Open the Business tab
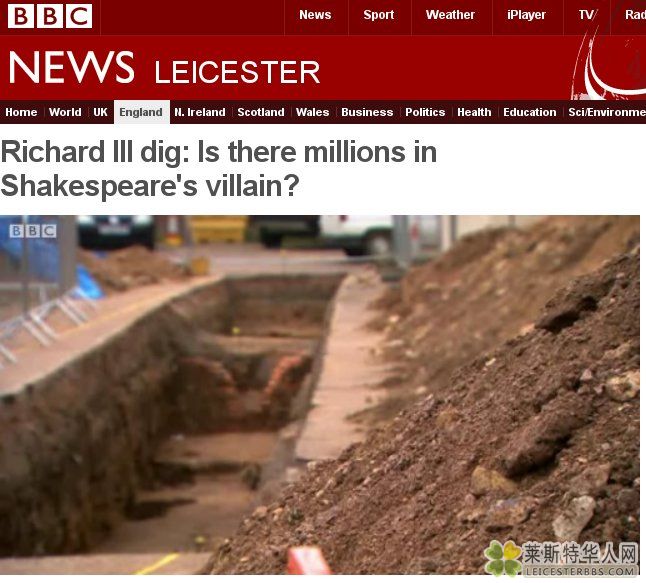The height and width of the screenshot is (583, 646). 367,112
